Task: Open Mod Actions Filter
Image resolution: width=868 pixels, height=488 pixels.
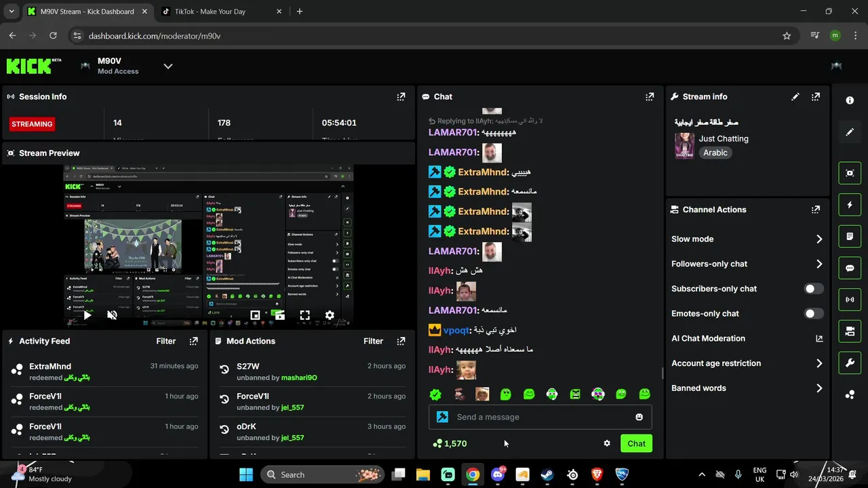Action: [x=373, y=341]
